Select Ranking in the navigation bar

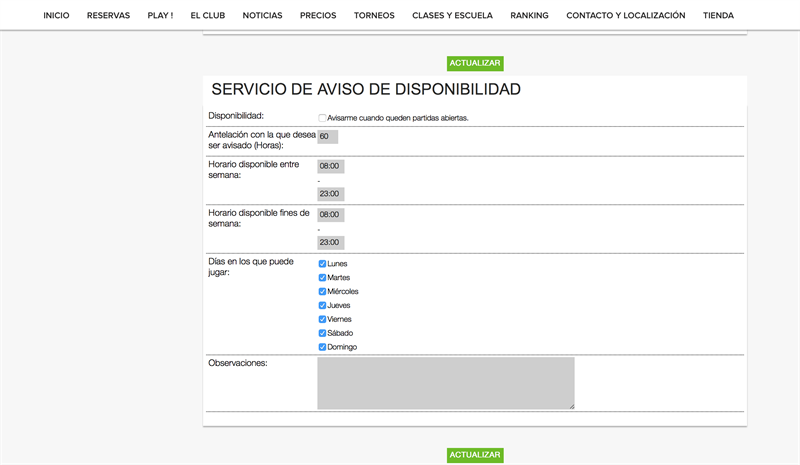[529, 16]
